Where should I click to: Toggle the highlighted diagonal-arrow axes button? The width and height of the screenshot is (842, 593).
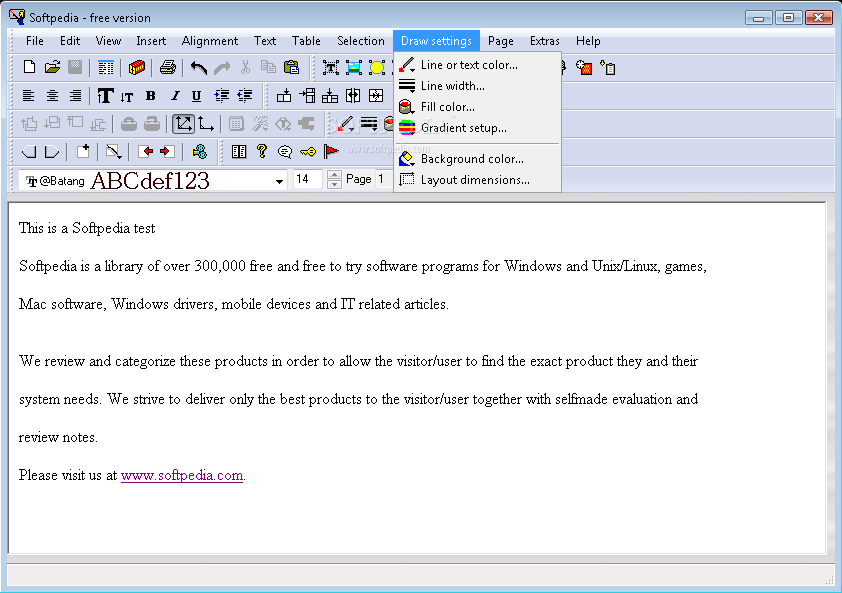pyautogui.click(x=183, y=124)
